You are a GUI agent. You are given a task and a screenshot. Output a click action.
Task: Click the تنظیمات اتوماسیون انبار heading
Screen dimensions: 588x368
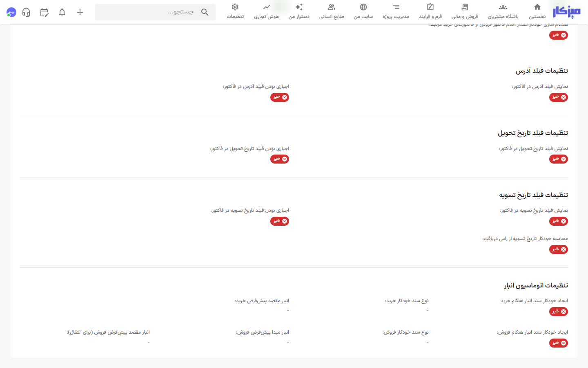[536, 285]
